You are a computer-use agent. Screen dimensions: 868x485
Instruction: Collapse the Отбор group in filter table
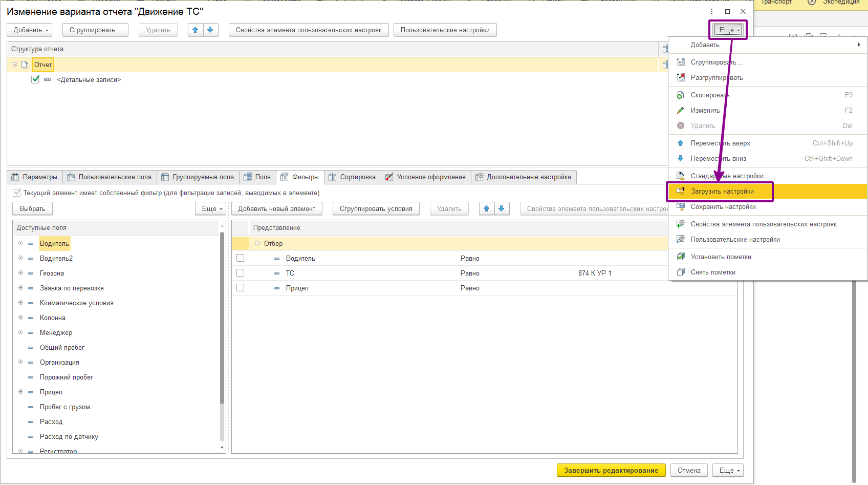tap(257, 243)
